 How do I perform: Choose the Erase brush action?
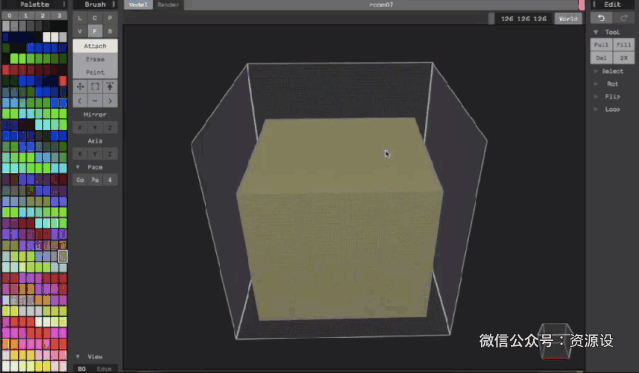tap(95, 59)
